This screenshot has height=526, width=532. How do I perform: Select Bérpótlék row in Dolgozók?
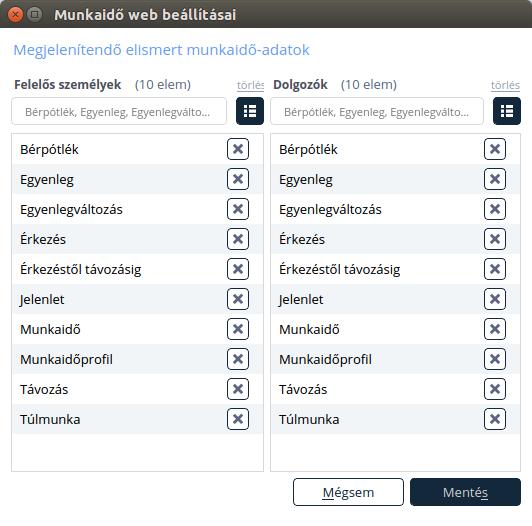[396, 149]
